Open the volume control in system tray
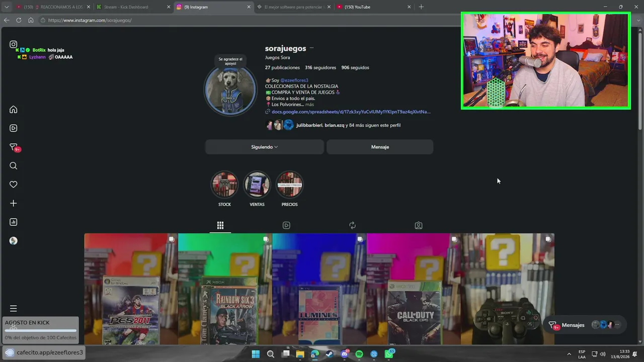 (603, 354)
